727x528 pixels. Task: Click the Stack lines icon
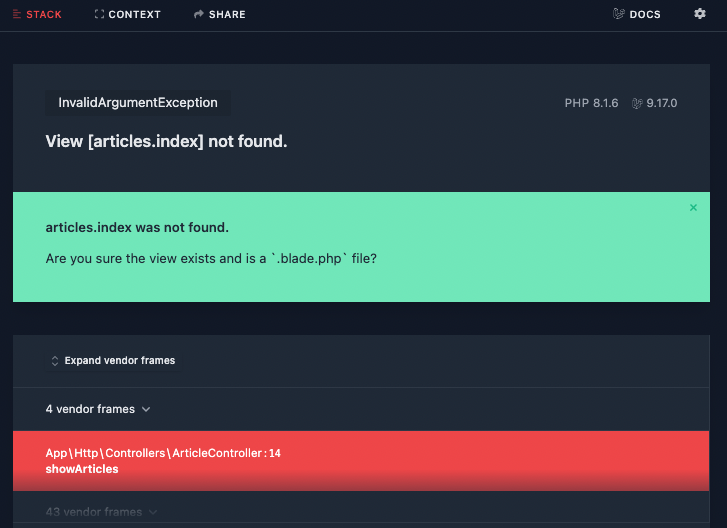click(17, 14)
